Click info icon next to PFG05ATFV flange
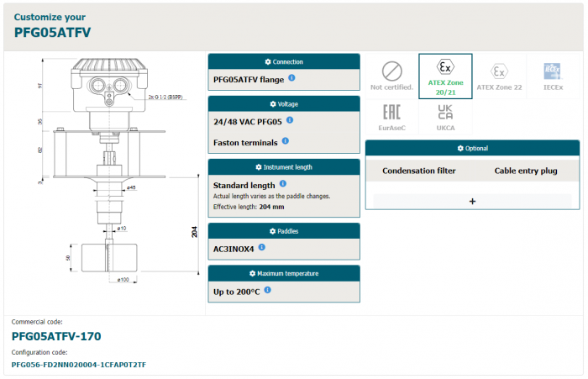Image resolution: width=588 pixels, height=379 pixels. click(291, 78)
